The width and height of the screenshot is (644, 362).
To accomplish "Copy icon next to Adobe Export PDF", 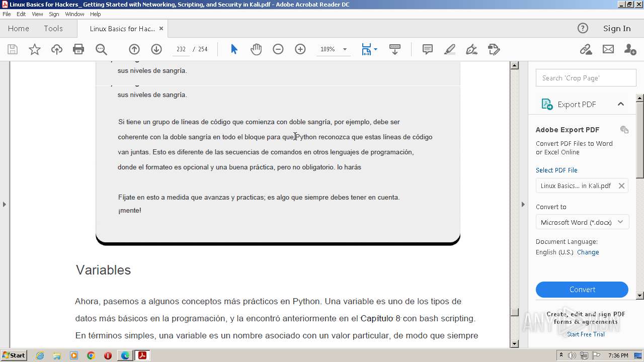I will tap(624, 130).
